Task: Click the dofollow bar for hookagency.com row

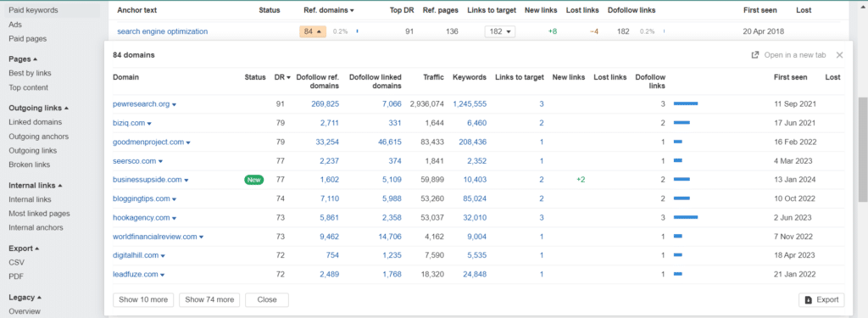Action: coord(685,218)
